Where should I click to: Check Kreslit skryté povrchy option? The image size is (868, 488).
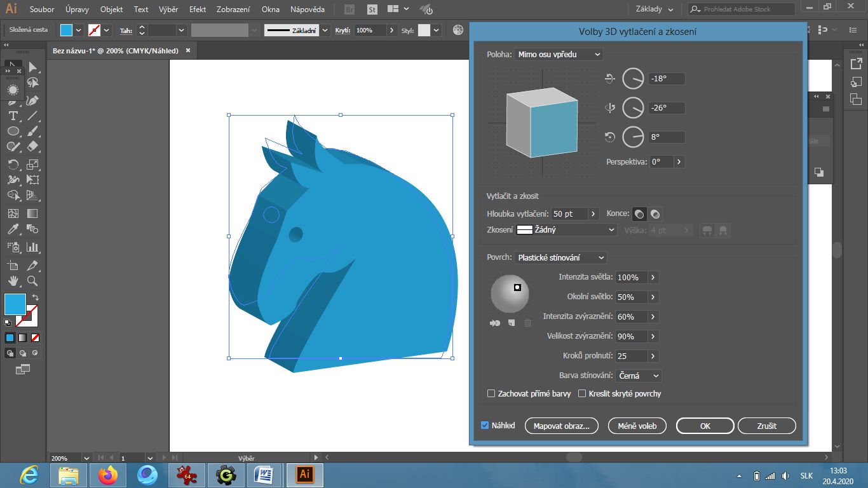pyautogui.click(x=581, y=393)
